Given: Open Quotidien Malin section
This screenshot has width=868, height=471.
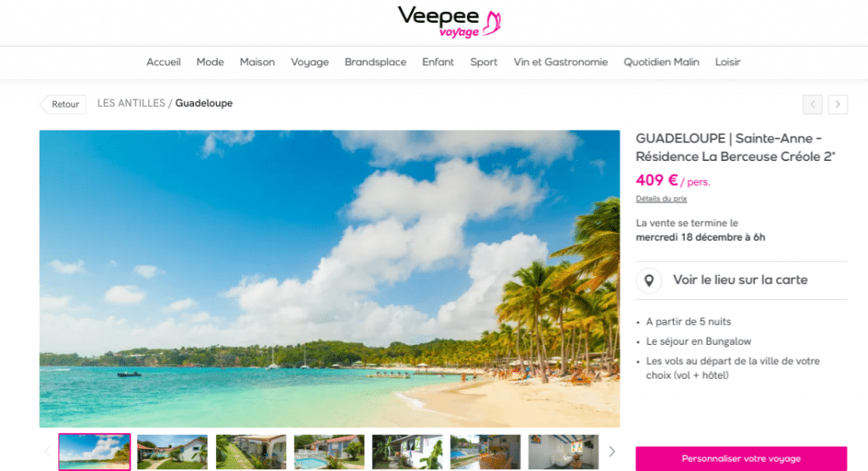Looking at the screenshot, I should coord(661,62).
